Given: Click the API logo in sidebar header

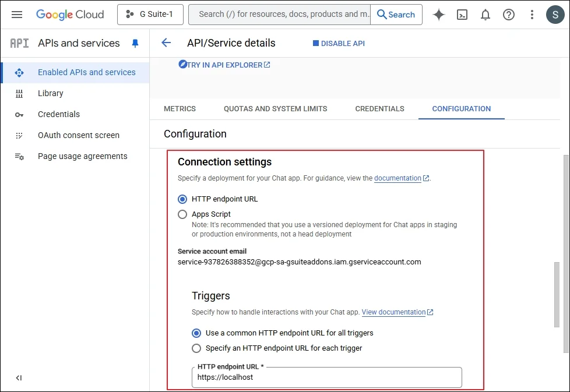Looking at the screenshot, I should pyautogui.click(x=19, y=43).
